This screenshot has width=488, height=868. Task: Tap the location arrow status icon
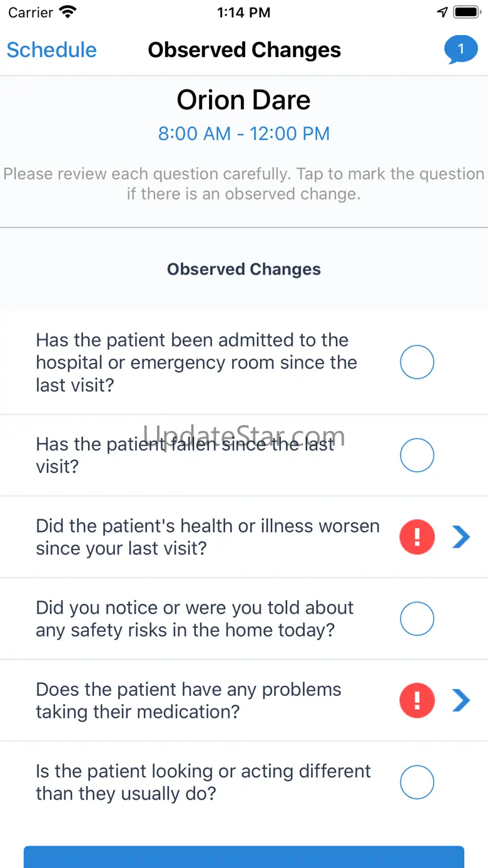(442, 12)
